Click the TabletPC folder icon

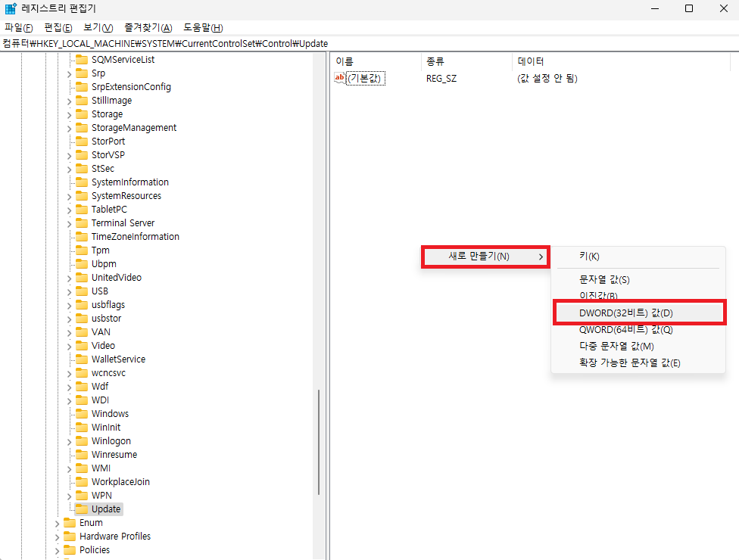point(82,209)
